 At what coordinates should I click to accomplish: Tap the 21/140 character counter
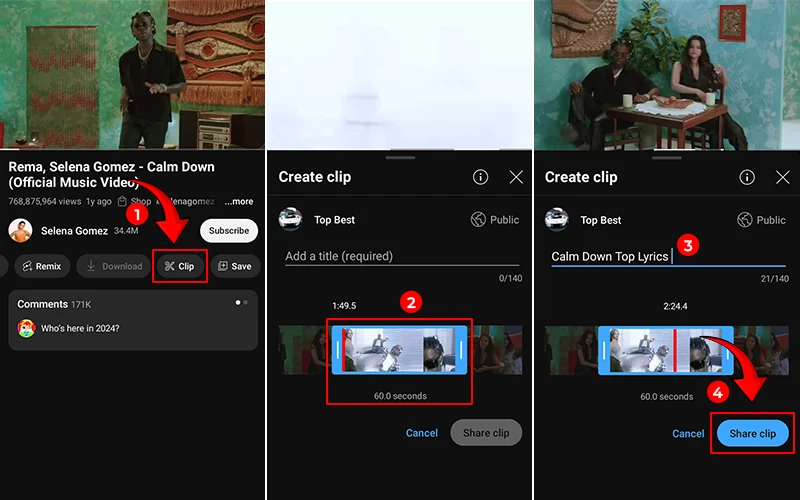[774, 279]
